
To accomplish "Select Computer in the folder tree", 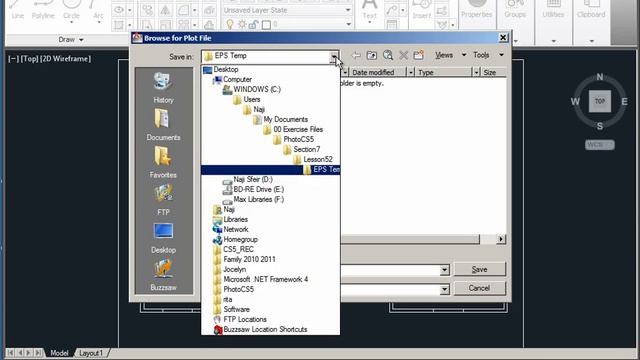I will coord(232,79).
